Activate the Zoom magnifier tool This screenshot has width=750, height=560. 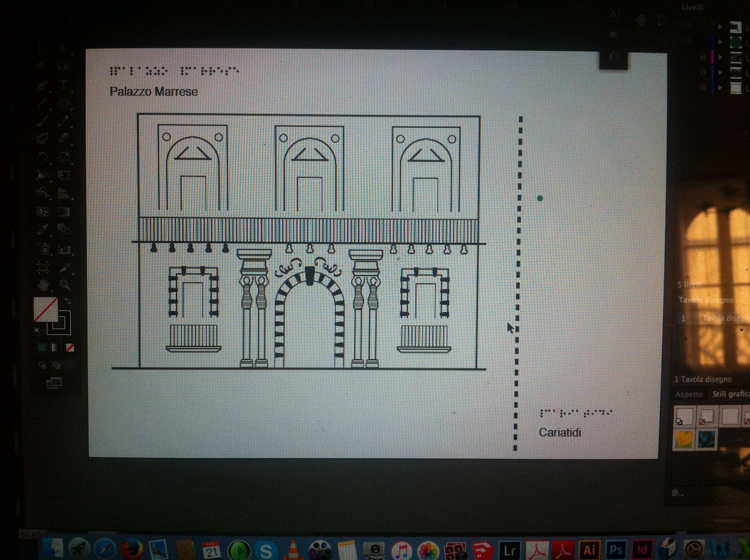pyautogui.click(x=65, y=284)
